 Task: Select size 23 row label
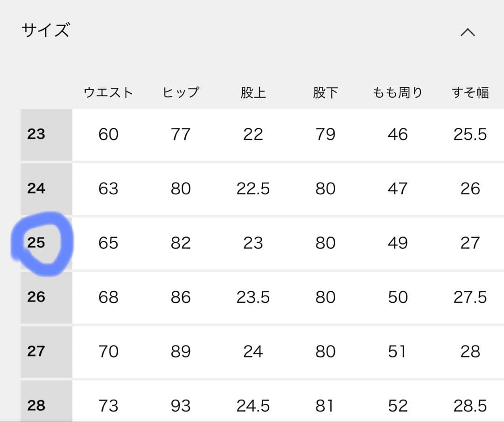point(36,135)
